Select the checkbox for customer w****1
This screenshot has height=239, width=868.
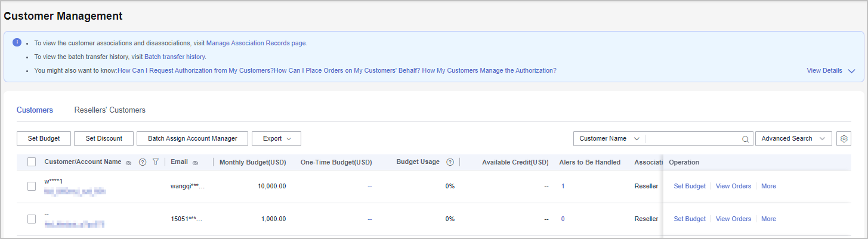(32, 186)
